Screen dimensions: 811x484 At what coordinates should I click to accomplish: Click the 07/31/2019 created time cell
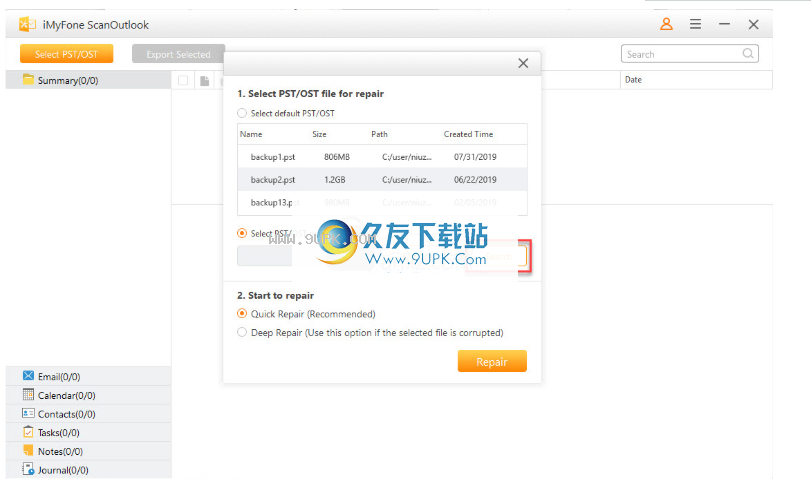coord(475,157)
